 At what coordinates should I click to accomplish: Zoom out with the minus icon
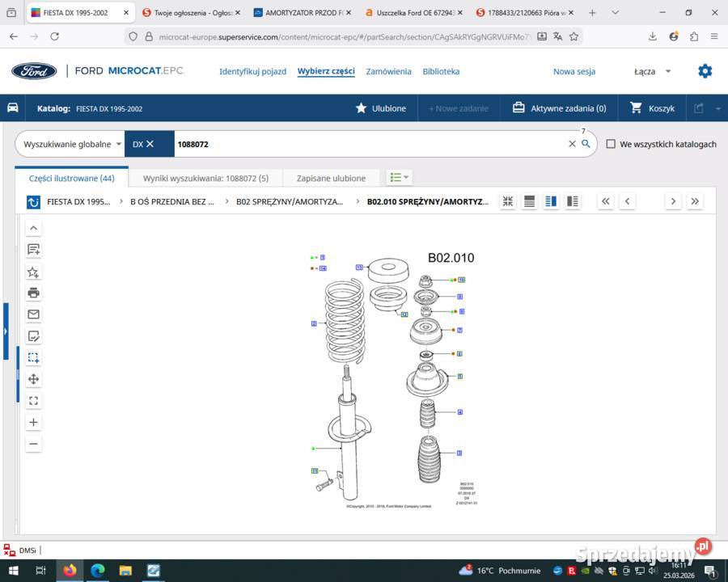(x=33, y=444)
